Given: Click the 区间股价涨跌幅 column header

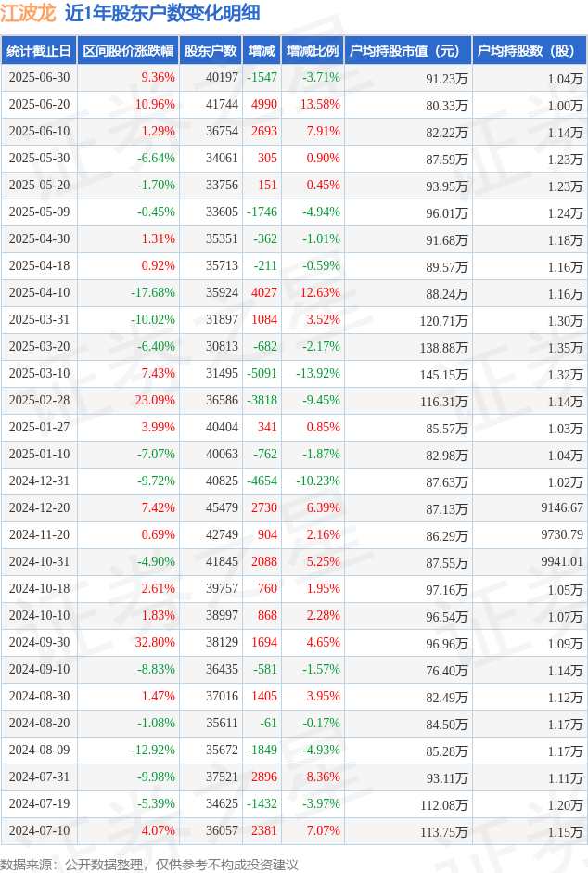Looking at the screenshot, I should click(128, 51).
